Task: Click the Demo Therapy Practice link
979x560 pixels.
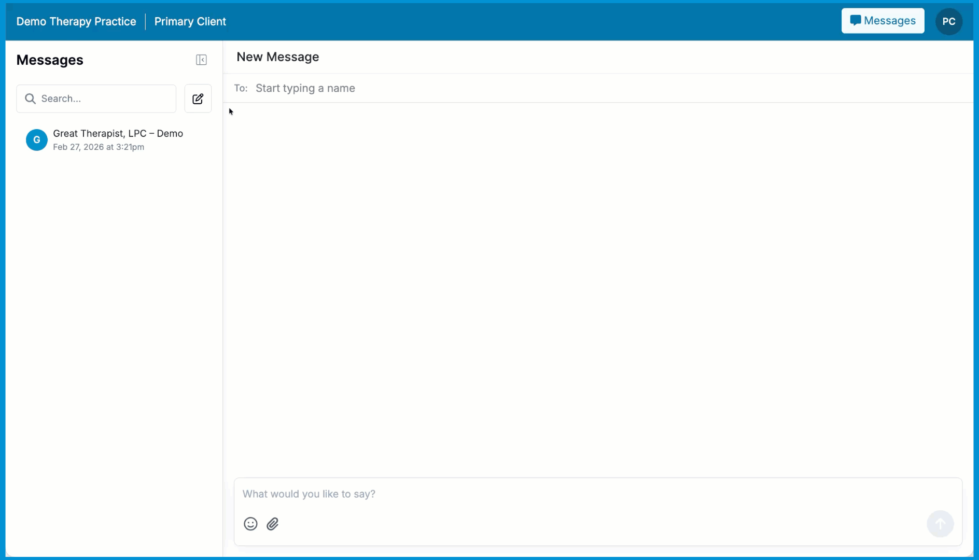Action: pyautogui.click(x=76, y=21)
